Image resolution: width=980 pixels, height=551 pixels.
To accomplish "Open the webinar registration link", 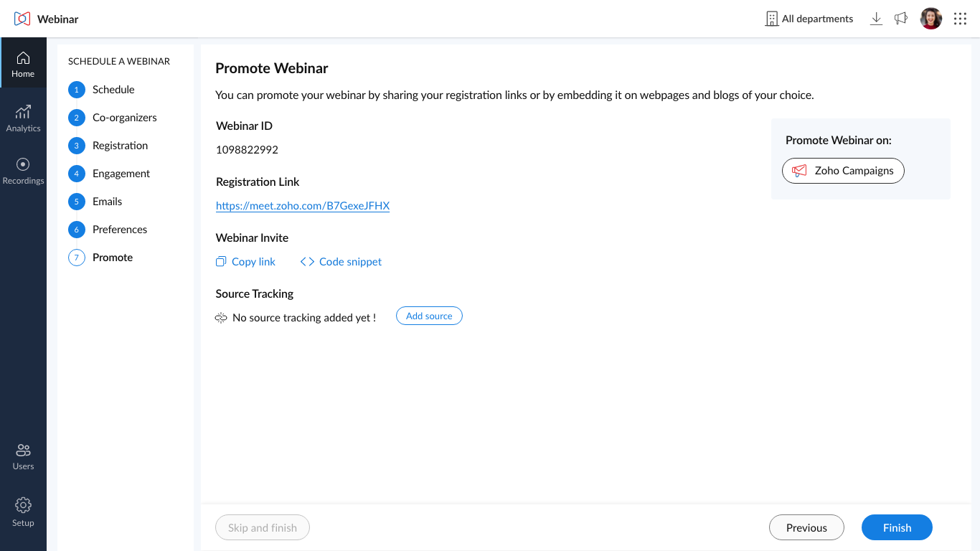I will [303, 206].
